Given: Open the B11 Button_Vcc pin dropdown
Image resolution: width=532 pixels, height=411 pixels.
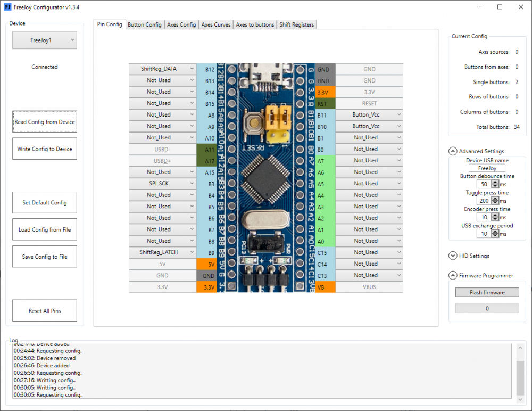Looking at the screenshot, I should pyautogui.click(x=369, y=115).
